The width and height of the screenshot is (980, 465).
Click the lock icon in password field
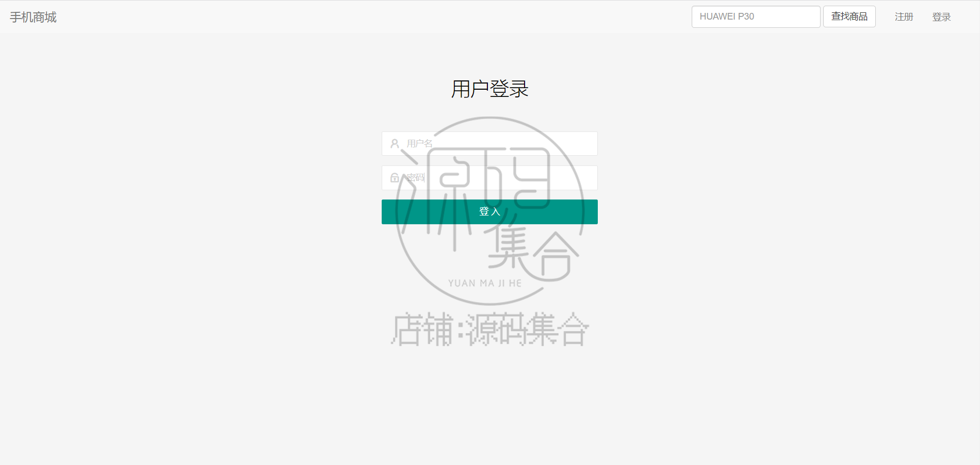[395, 178]
